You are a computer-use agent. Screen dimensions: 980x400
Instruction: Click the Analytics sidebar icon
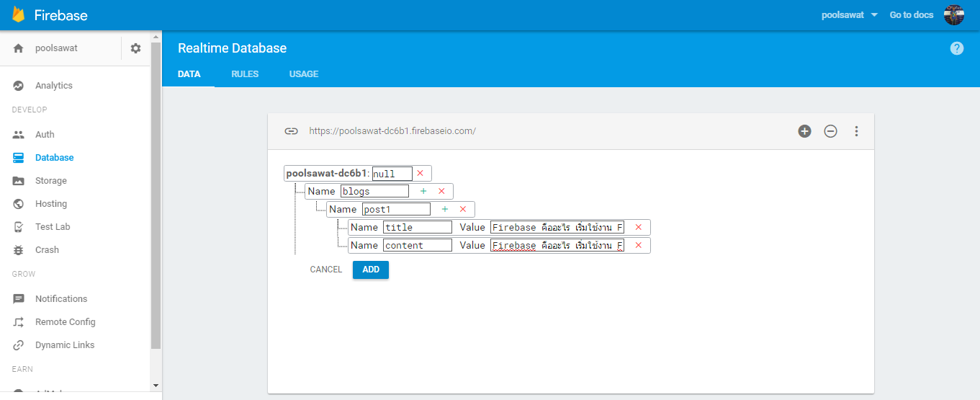[x=19, y=86]
